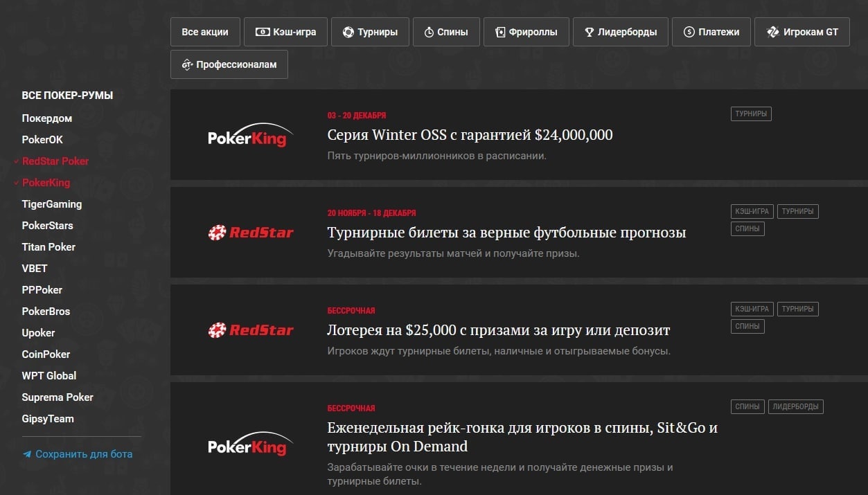
Task: Click the timer icon in Спины
Action: coord(429,32)
